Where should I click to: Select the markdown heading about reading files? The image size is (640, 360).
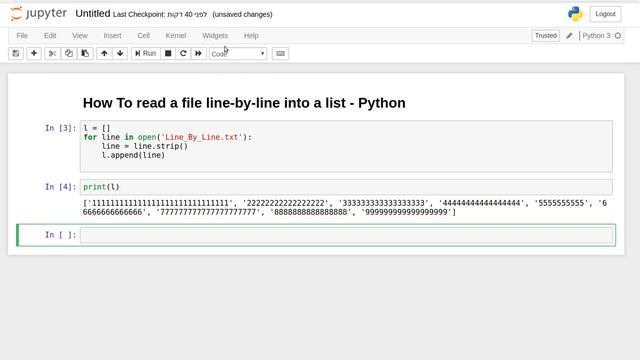tap(244, 103)
